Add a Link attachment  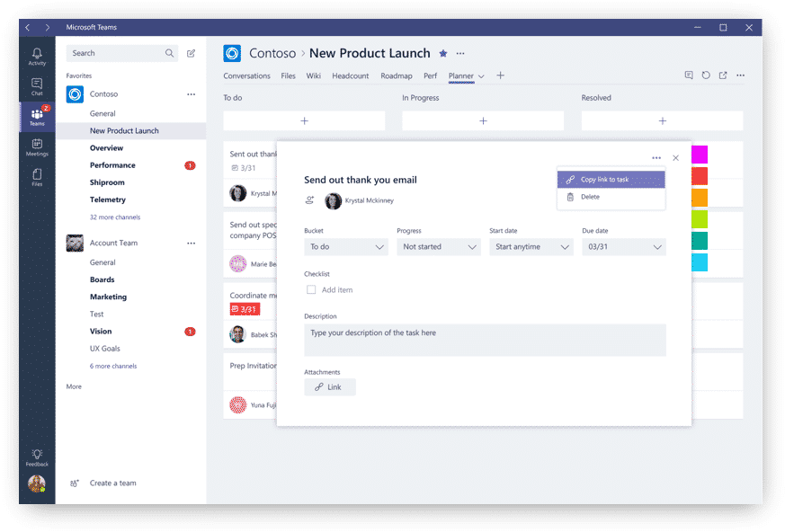(330, 386)
